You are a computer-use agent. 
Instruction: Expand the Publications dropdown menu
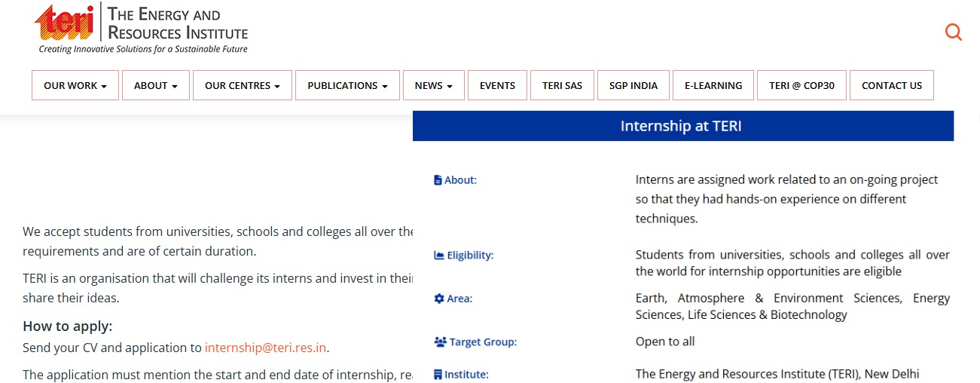(x=347, y=86)
